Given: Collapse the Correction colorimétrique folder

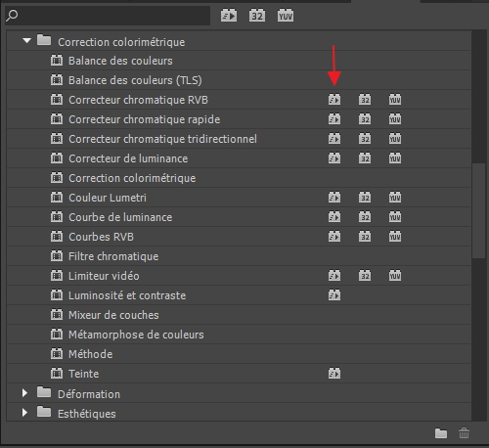Looking at the screenshot, I should [26, 41].
